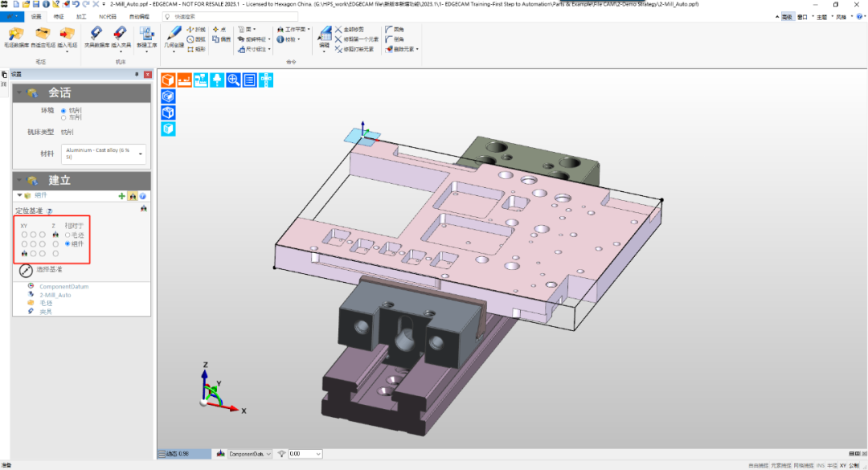This screenshot has height=470, width=868.
Task: Click the 窗口 window menu
Action: (x=803, y=17)
